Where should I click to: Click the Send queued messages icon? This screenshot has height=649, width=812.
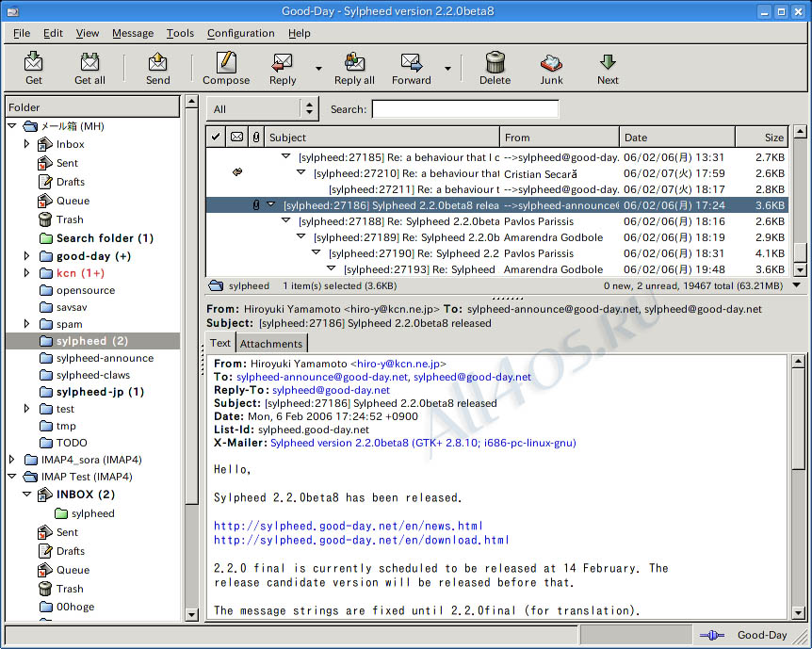[157, 61]
